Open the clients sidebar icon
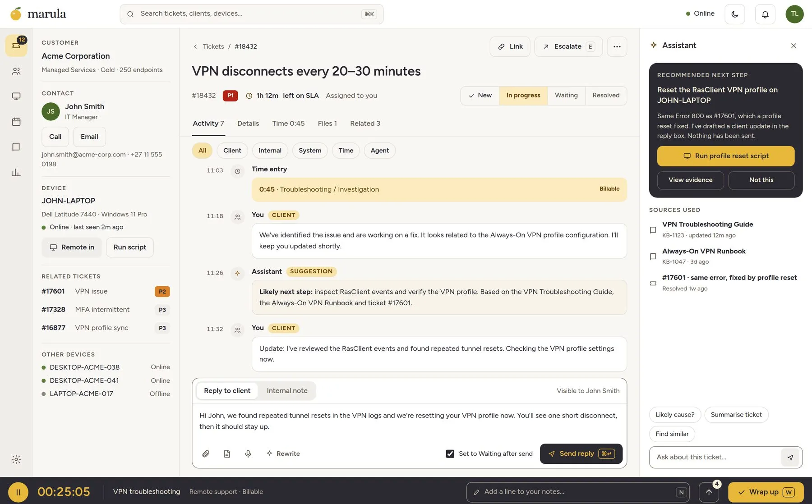Image resolution: width=812 pixels, height=504 pixels. (16, 71)
